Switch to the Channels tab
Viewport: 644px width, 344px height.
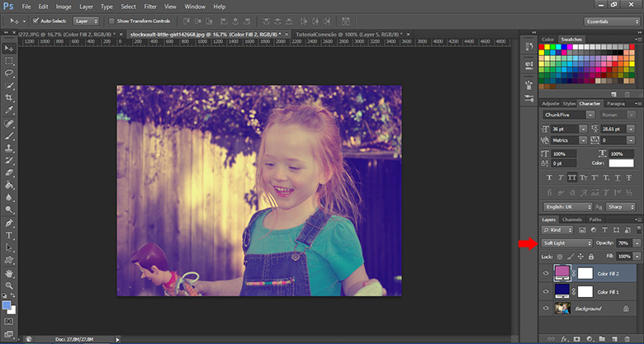(x=571, y=219)
